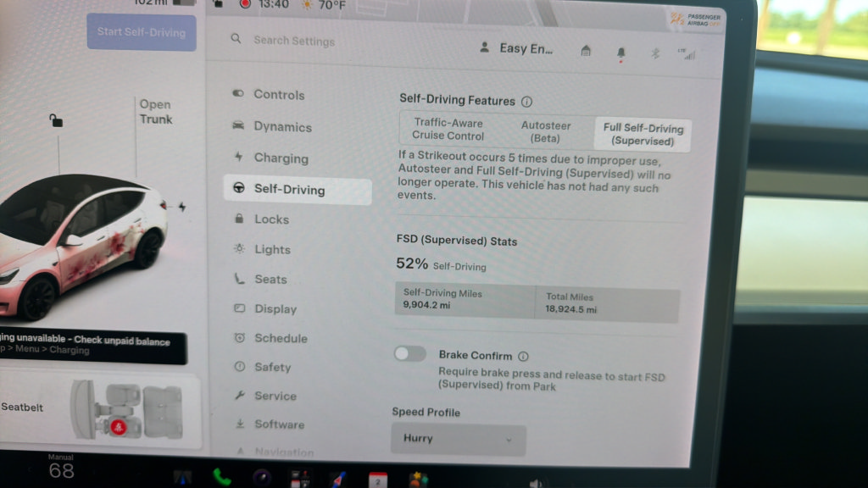The image size is (868, 488).
Task: Open the Calendar app in the dock
Action: (x=378, y=480)
